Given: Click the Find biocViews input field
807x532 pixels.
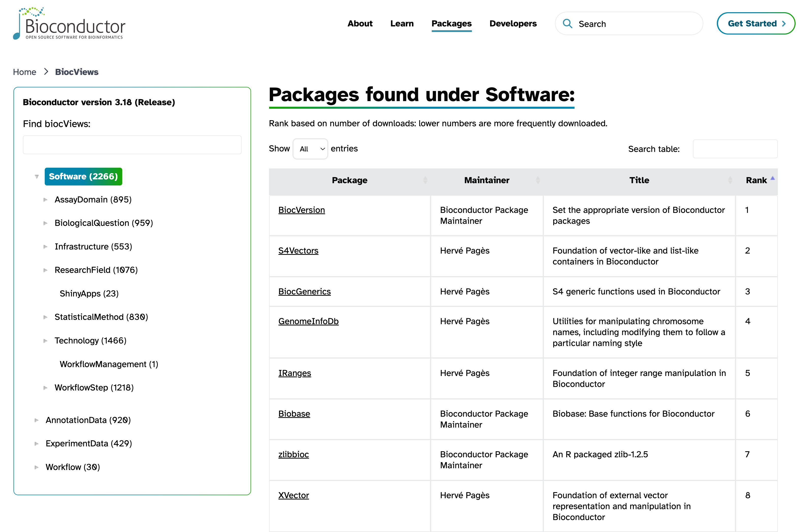Looking at the screenshot, I should pos(132,145).
